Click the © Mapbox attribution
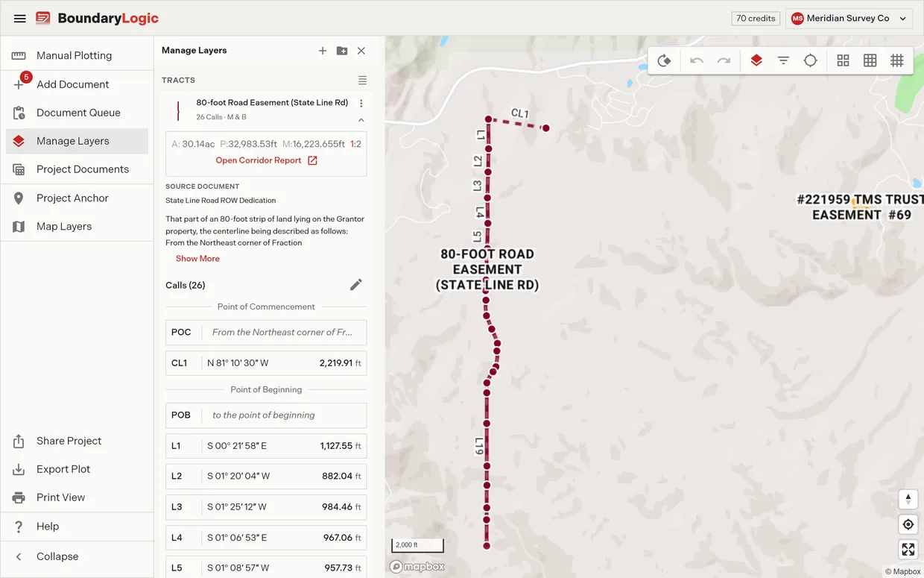Screen dimensions: 924x578 [902, 571]
